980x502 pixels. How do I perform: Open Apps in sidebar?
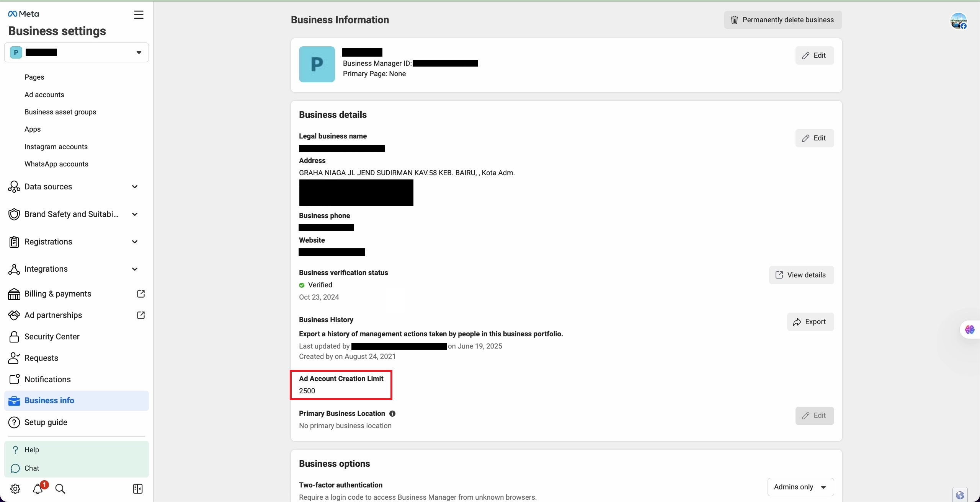[33, 129]
